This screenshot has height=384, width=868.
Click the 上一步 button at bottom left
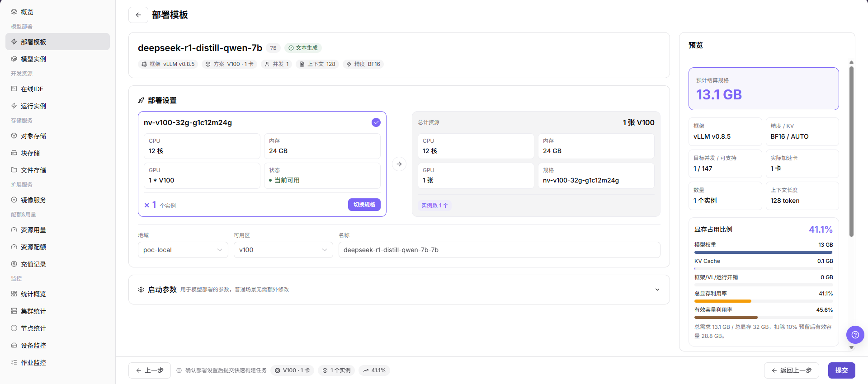click(x=150, y=370)
